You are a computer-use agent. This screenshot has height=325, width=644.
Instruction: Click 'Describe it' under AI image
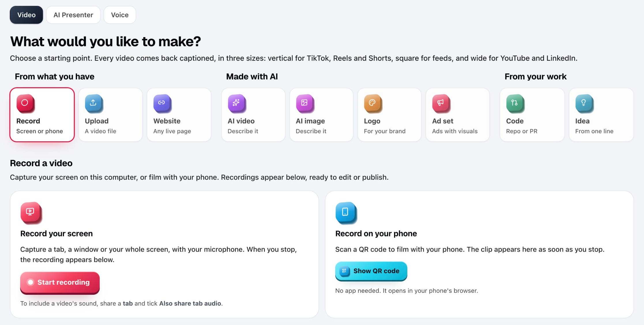coord(311,131)
